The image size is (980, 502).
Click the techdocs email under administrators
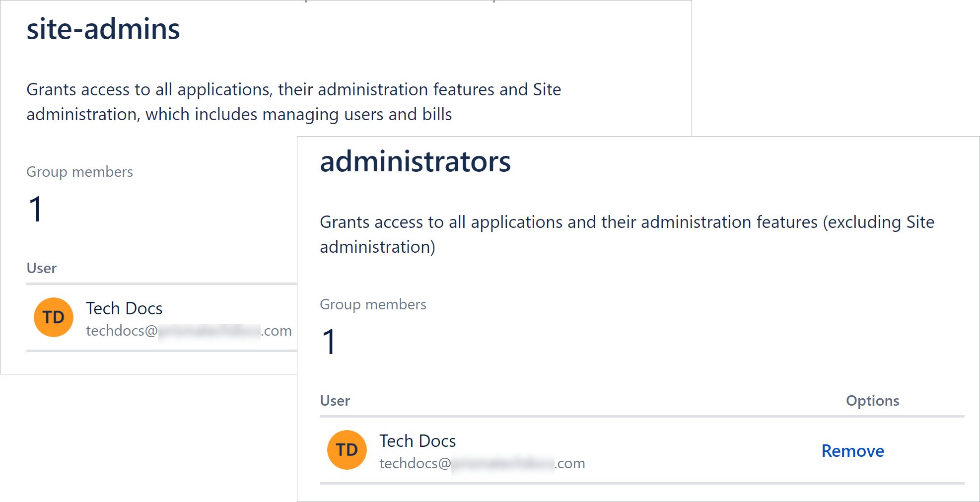(482, 464)
